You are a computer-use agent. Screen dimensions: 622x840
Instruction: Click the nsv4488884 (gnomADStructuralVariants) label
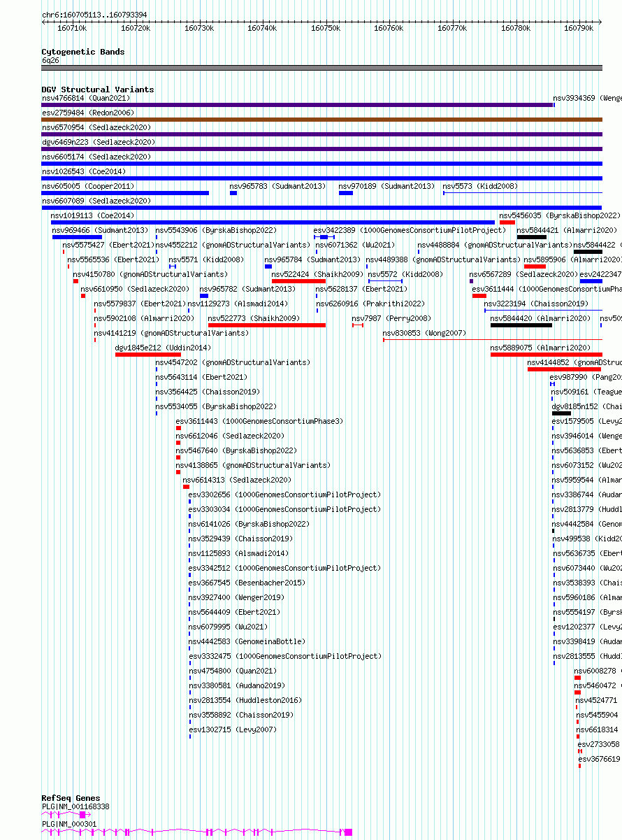tap(495, 245)
